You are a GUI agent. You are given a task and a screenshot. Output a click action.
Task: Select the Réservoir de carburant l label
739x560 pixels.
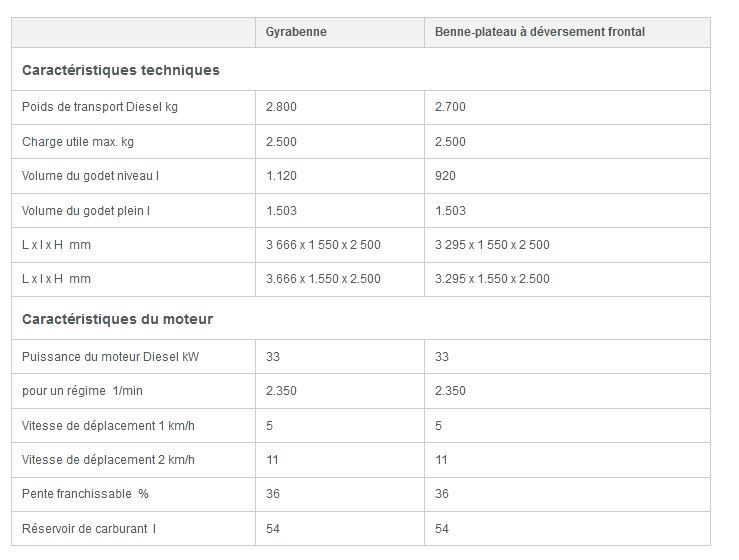tap(89, 528)
